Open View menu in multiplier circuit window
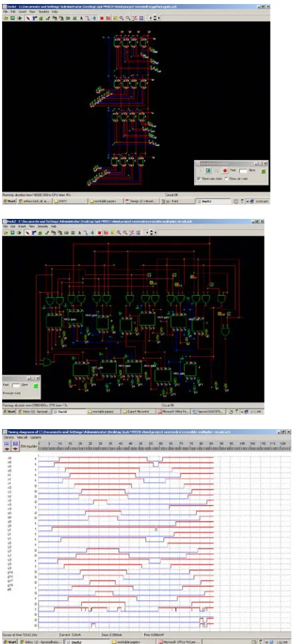The width and height of the screenshot is (292, 644). click(32, 226)
